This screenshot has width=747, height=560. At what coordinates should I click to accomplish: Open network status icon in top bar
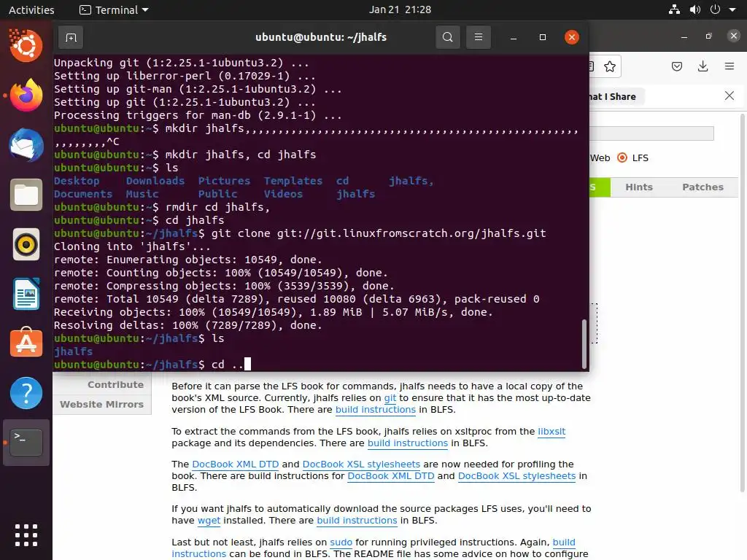(x=674, y=9)
